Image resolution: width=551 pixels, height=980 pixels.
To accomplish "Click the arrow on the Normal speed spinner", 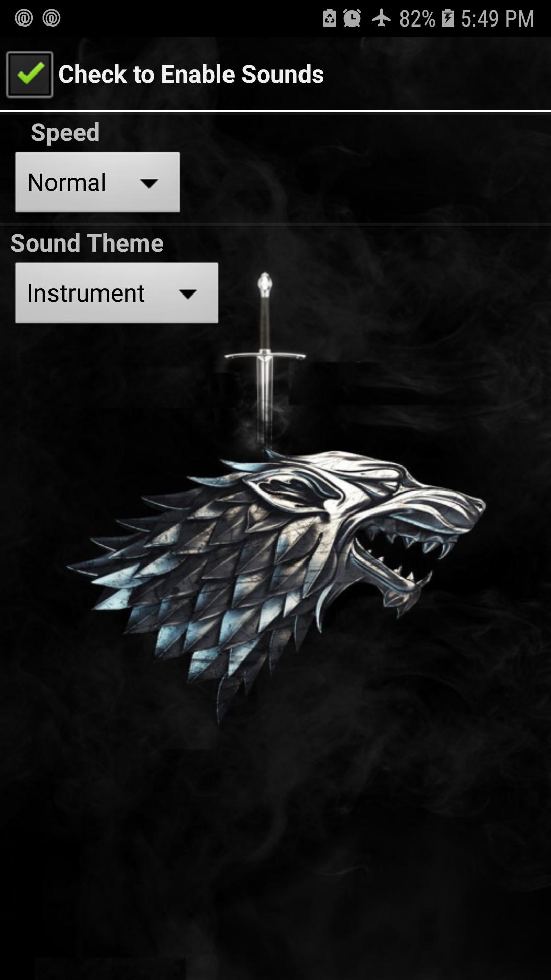I will coord(149,183).
